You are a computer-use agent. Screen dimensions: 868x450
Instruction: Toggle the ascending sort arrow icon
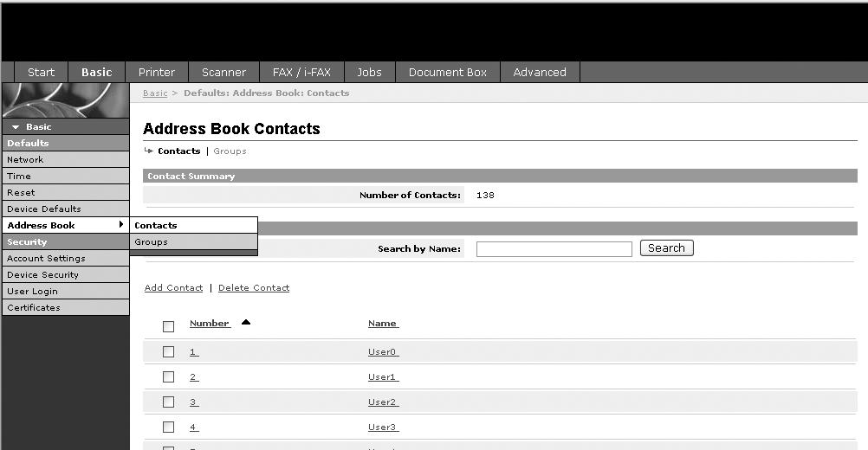[246, 322]
